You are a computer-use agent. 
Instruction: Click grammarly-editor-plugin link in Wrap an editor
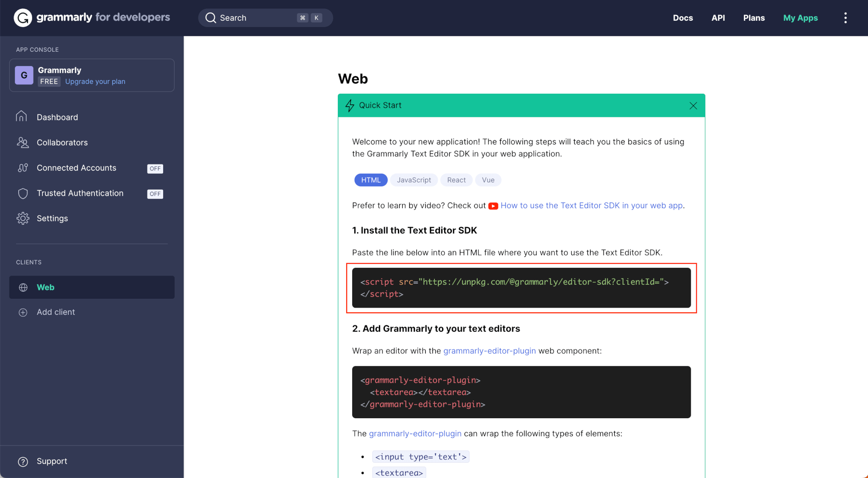click(x=490, y=351)
